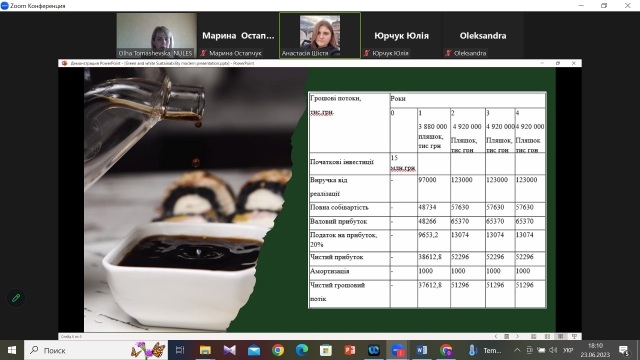Switch to Slide Sorter view in status bar
640x360 pixels.
tap(547, 336)
